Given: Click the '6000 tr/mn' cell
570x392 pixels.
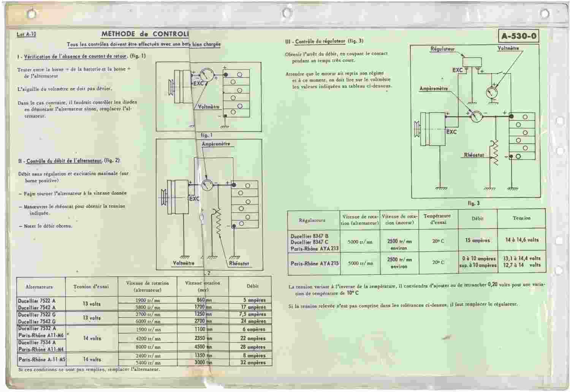Looking at the screenshot, I should click(x=148, y=321).
